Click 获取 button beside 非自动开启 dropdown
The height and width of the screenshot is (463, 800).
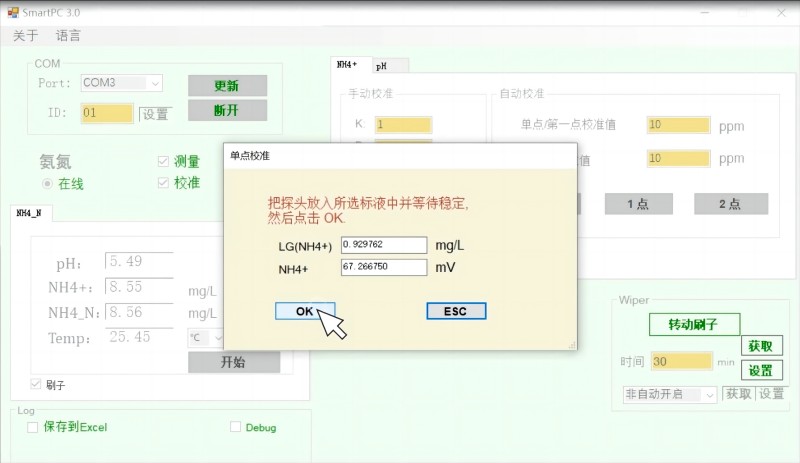click(x=739, y=394)
